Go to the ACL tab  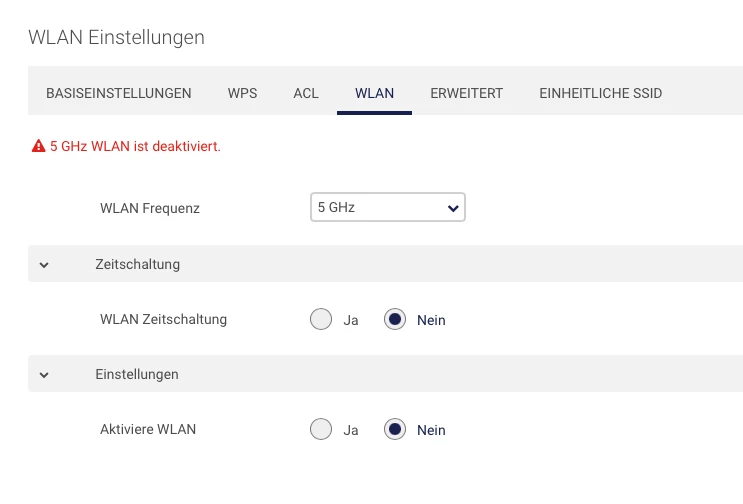click(306, 93)
